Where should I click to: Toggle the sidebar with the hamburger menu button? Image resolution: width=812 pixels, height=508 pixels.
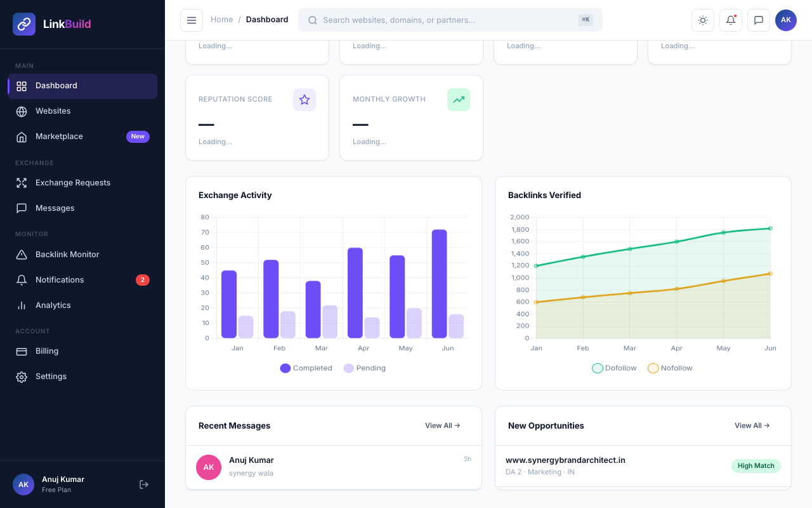(x=192, y=20)
